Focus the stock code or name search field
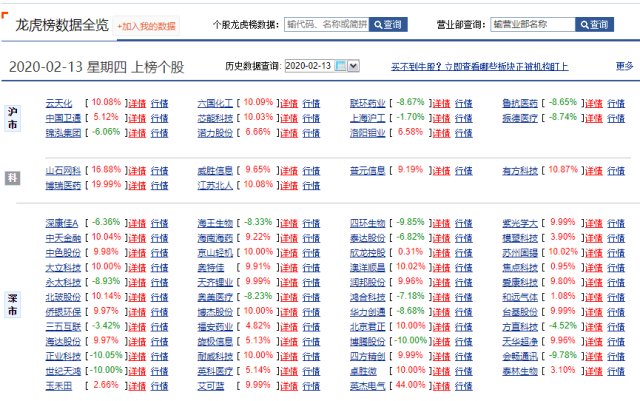640x401 pixels. [x=327, y=25]
